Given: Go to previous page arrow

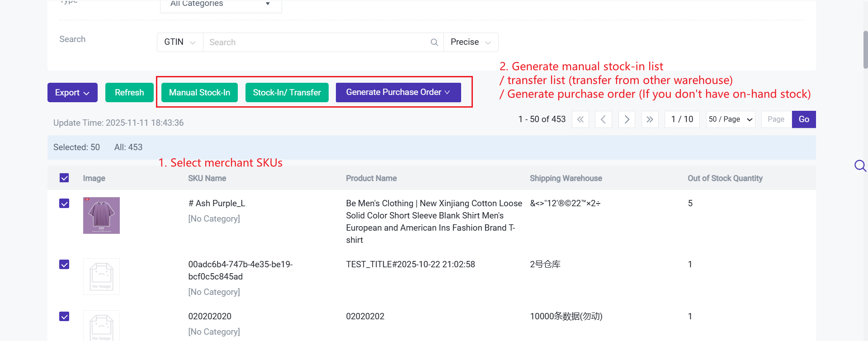Looking at the screenshot, I should (x=603, y=119).
